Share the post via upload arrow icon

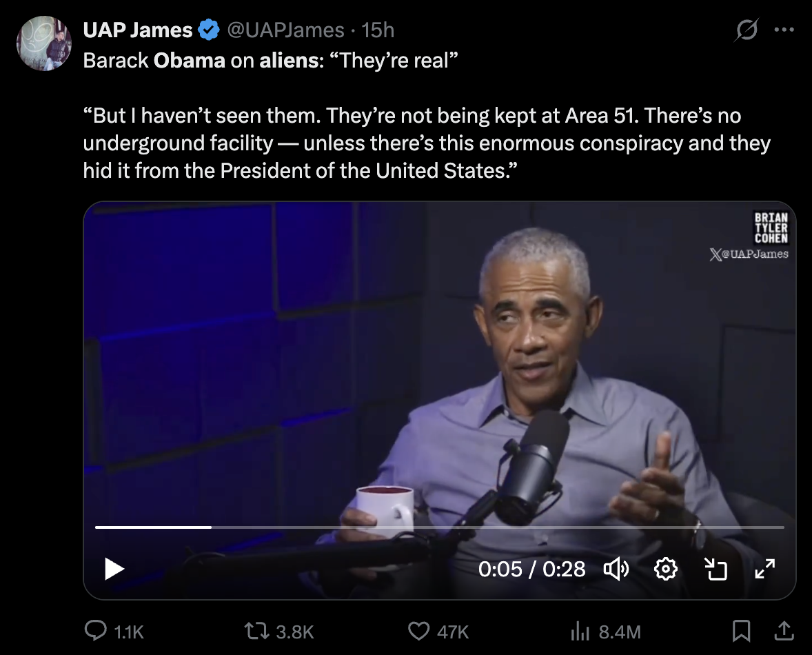784,631
